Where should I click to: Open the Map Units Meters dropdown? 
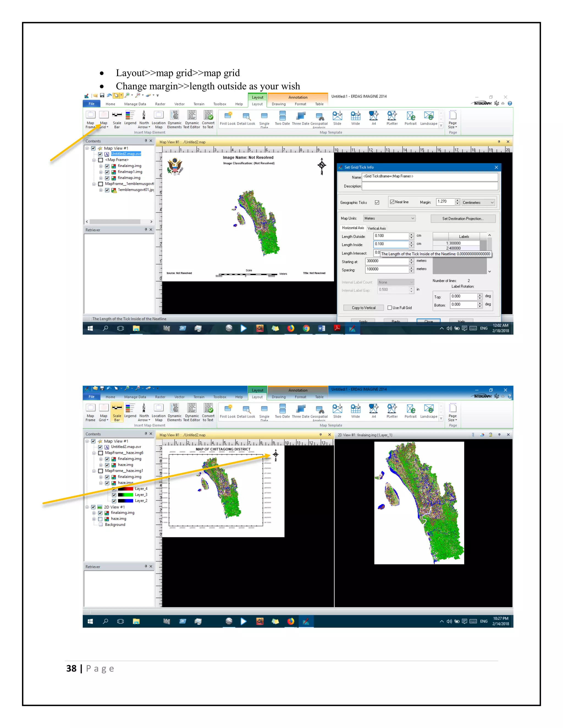(389, 218)
